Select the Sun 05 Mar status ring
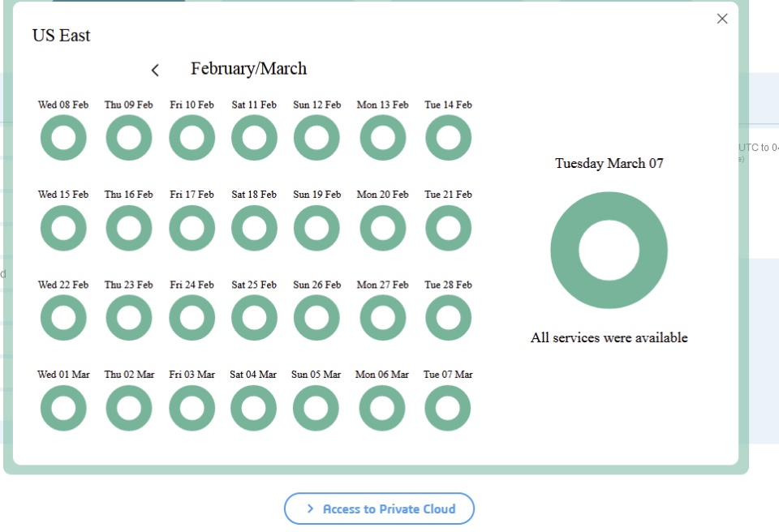Image resolution: width=779 pixels, height=532 pixels. point(316,408)
